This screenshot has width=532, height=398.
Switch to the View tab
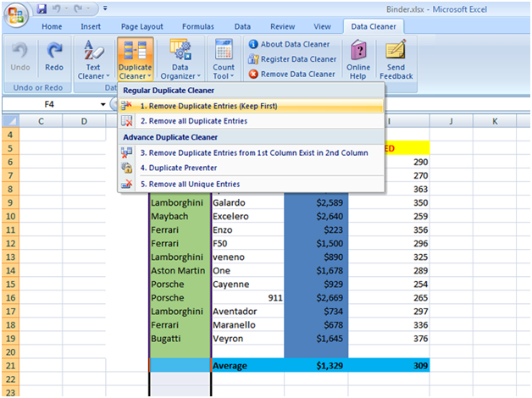[x=322, y=26]
